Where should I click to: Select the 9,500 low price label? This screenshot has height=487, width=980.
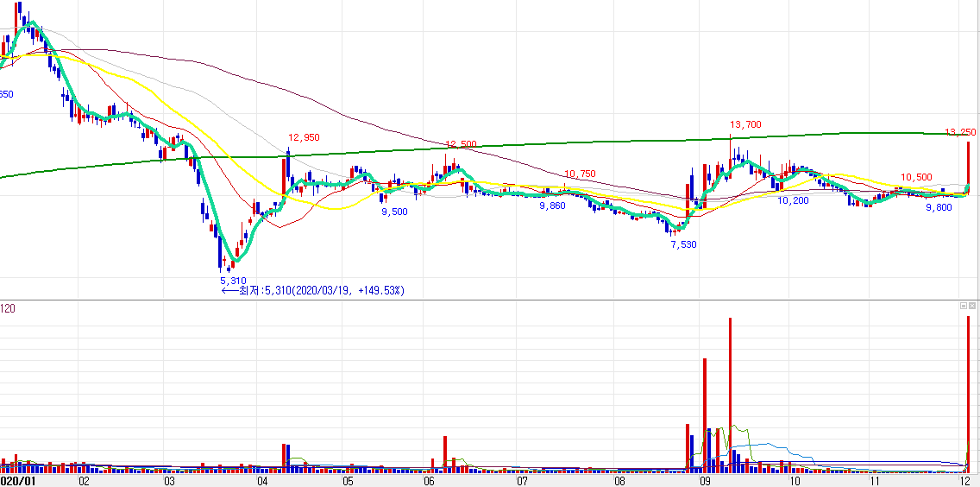pos(394,212)
